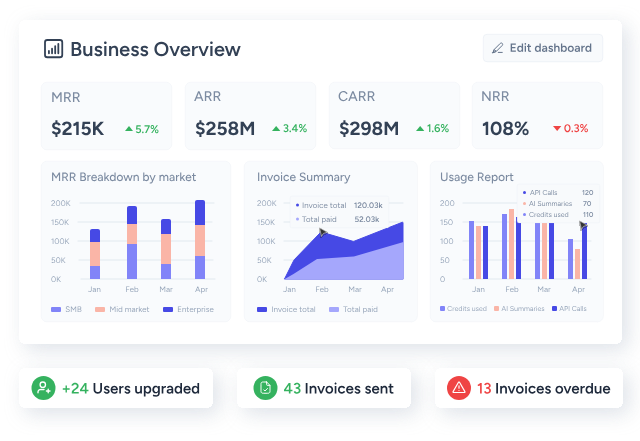The image size is (640, 441).
Task: Open the 43 Invoices sent card
Action: (324, 388)
